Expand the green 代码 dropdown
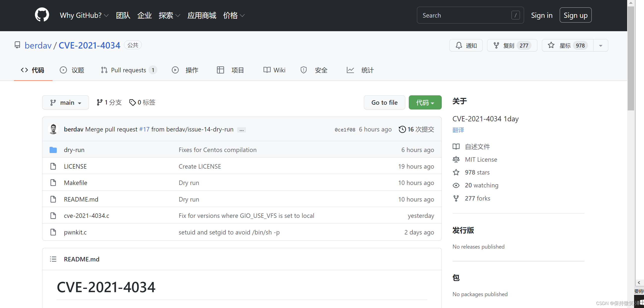 point(425,103)
